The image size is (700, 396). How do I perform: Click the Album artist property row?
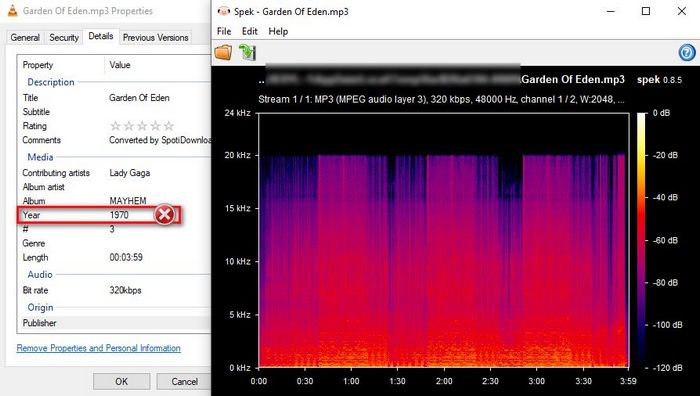point(114,187)
